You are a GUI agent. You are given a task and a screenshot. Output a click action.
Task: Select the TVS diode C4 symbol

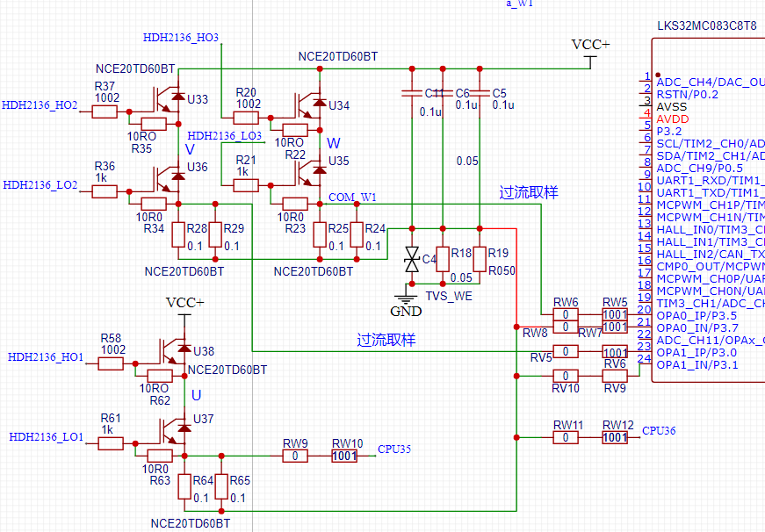pos(410,258)
